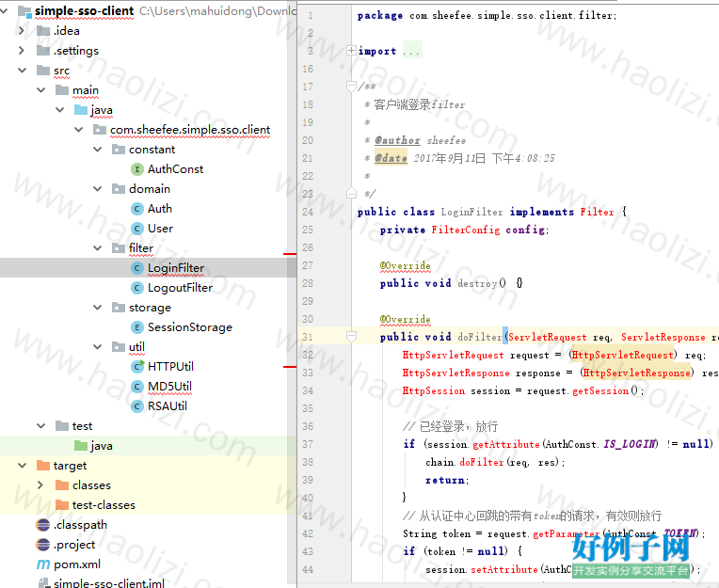Click the Javadoc fold end marker line 23

coord(351,194)
